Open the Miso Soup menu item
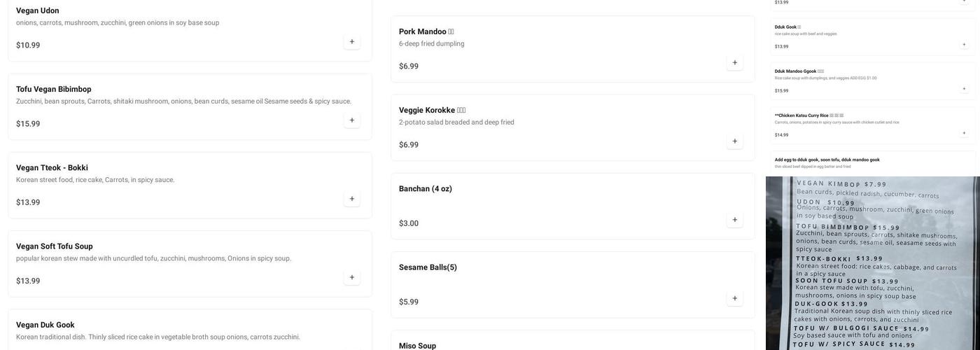Viewport: 980px width, 350px height. (417, 346)
